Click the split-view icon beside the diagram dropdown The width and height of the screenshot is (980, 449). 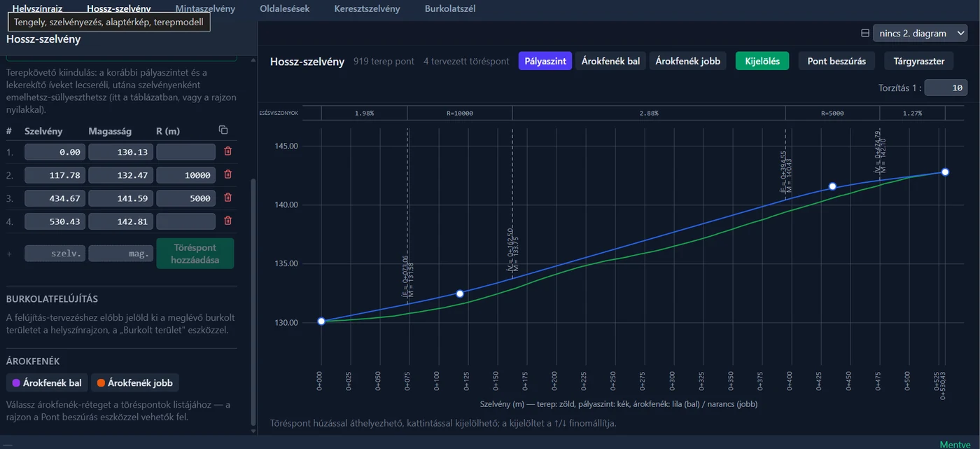point(865,33)
